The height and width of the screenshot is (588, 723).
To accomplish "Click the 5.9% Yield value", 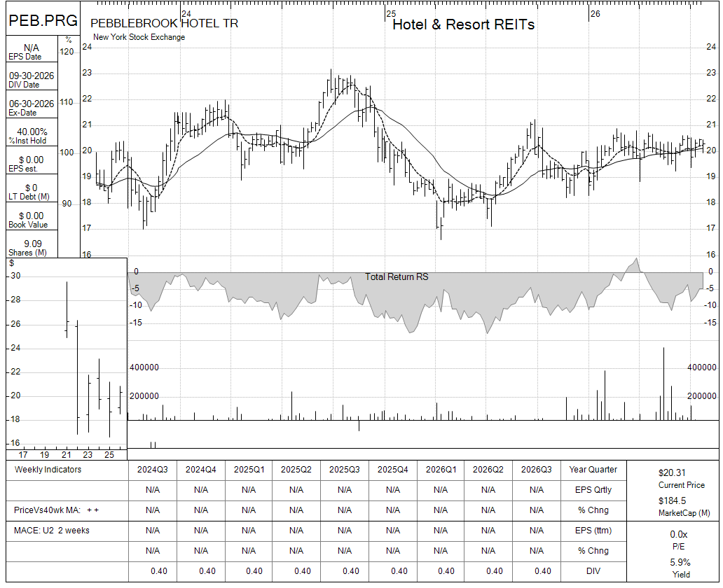I will [680, 563].
